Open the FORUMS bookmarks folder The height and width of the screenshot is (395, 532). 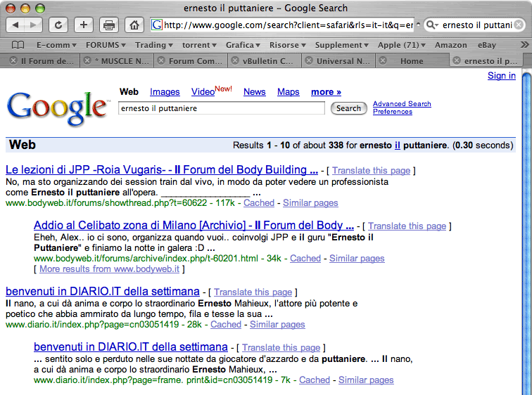(106, 45)
